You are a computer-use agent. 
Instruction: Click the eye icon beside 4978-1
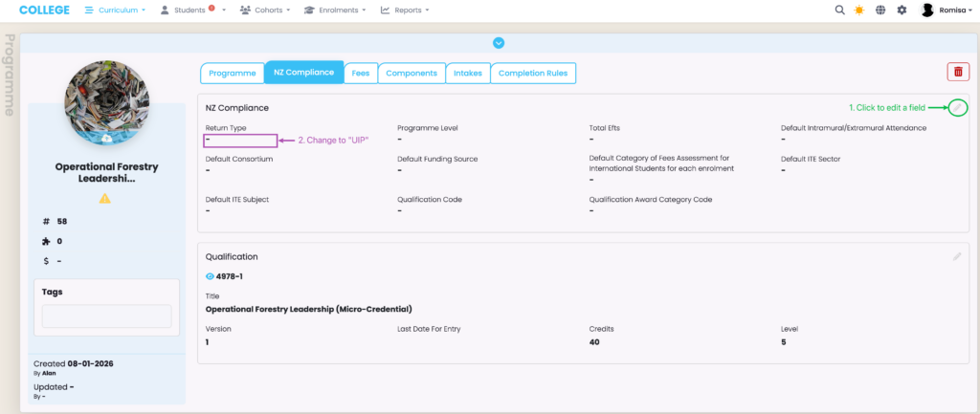click(x=211, y=276)
